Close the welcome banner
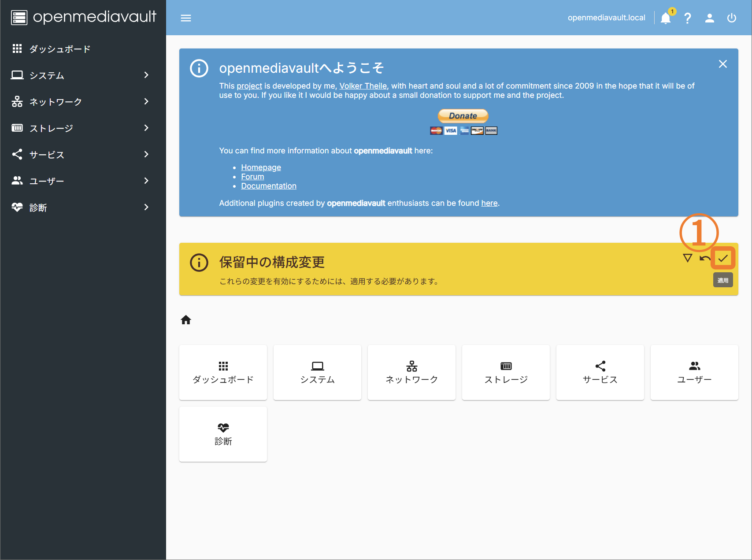This screenshot has width=752, height=560. pyautogui.click(x=723, y=64)
